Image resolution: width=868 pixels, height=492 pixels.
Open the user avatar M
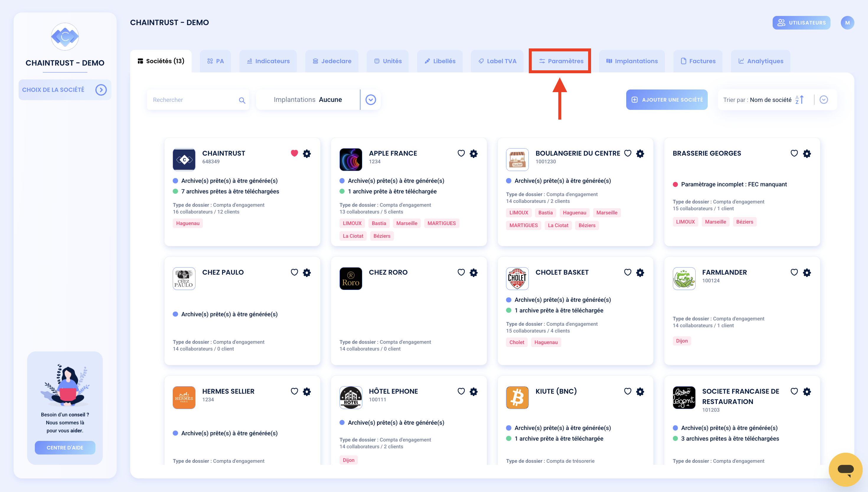coord(847,23)
